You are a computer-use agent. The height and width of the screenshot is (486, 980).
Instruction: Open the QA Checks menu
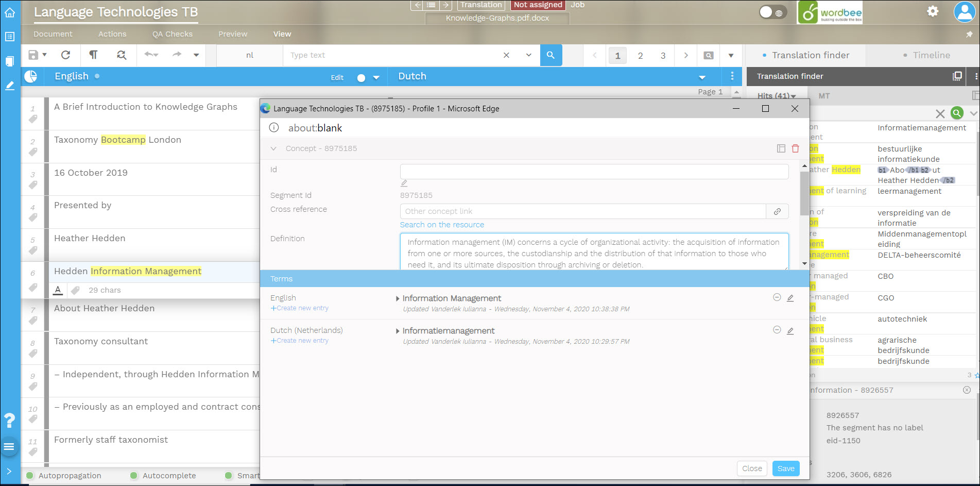coord(172,34)
